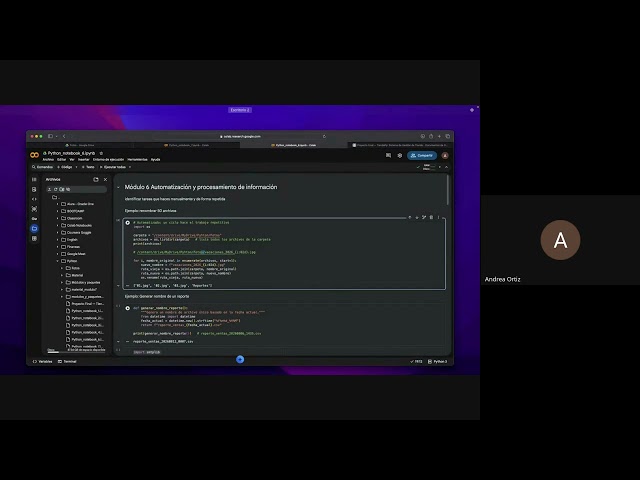Expand the English folder
The image size is (640, 480).
[x=58, y=240]
